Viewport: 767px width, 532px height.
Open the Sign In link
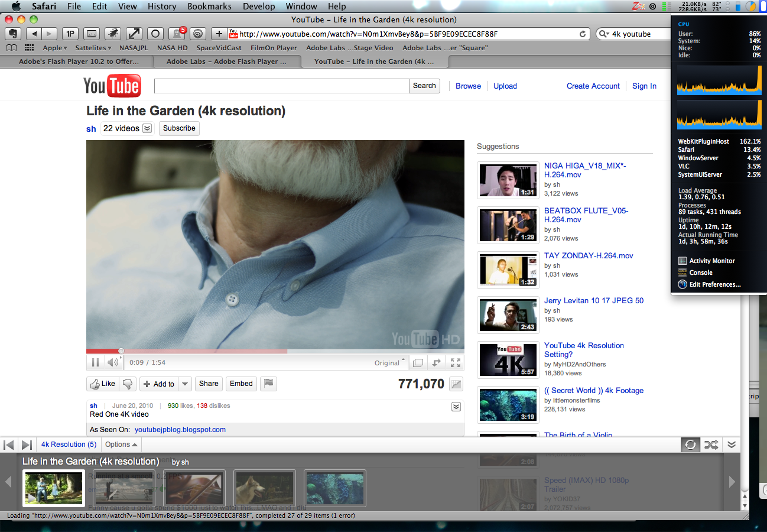644,86
